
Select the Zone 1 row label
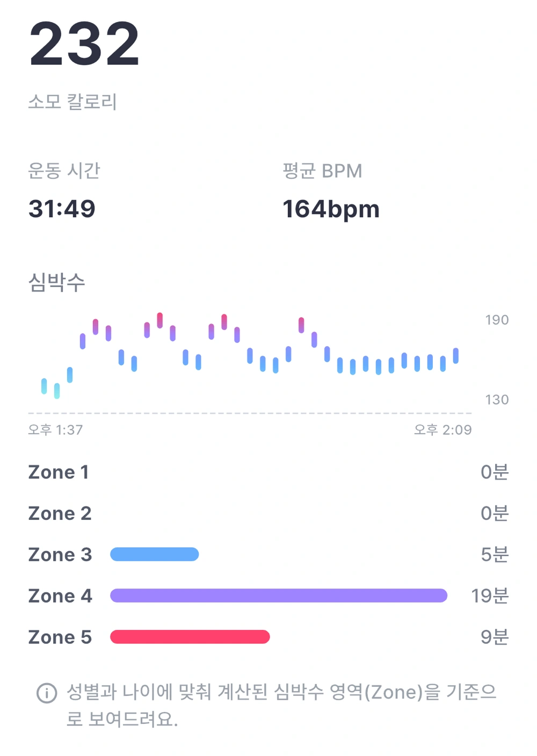coord(59,472)
